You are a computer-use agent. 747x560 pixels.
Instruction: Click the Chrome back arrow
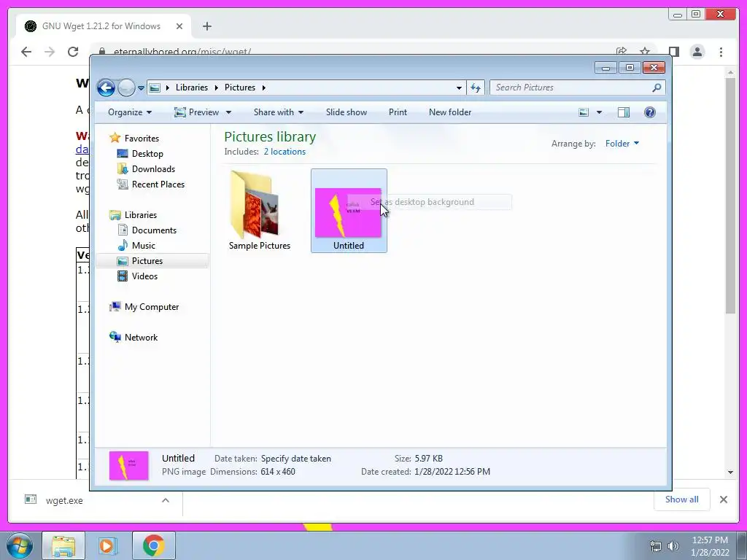(x=26, y=52)
